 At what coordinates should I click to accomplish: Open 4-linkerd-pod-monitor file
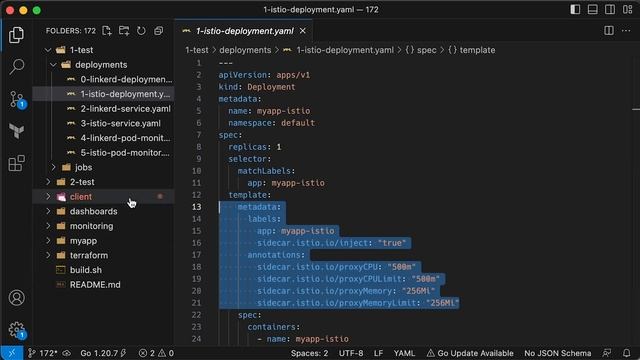tap(104, 138)
